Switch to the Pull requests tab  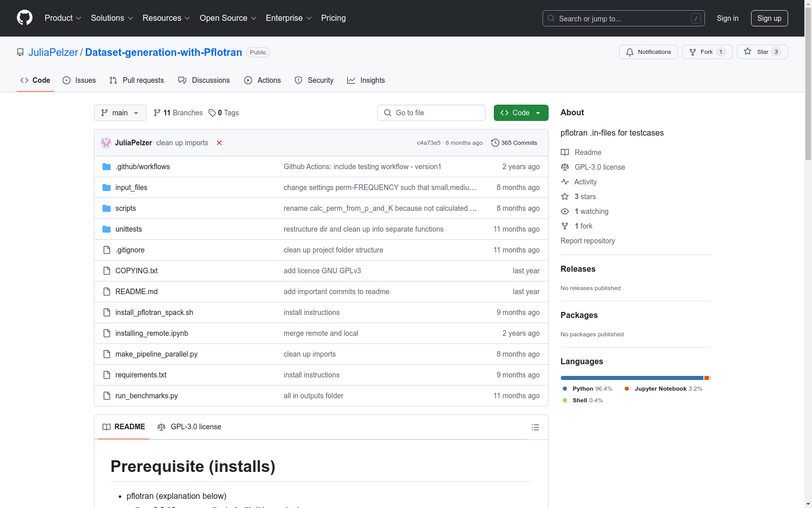click(137, 80)
